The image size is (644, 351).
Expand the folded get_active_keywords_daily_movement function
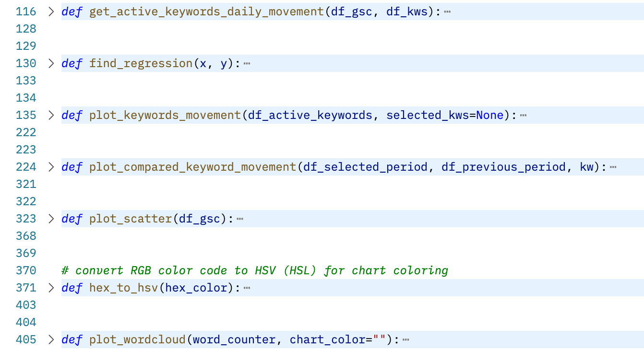coord(51,12)
